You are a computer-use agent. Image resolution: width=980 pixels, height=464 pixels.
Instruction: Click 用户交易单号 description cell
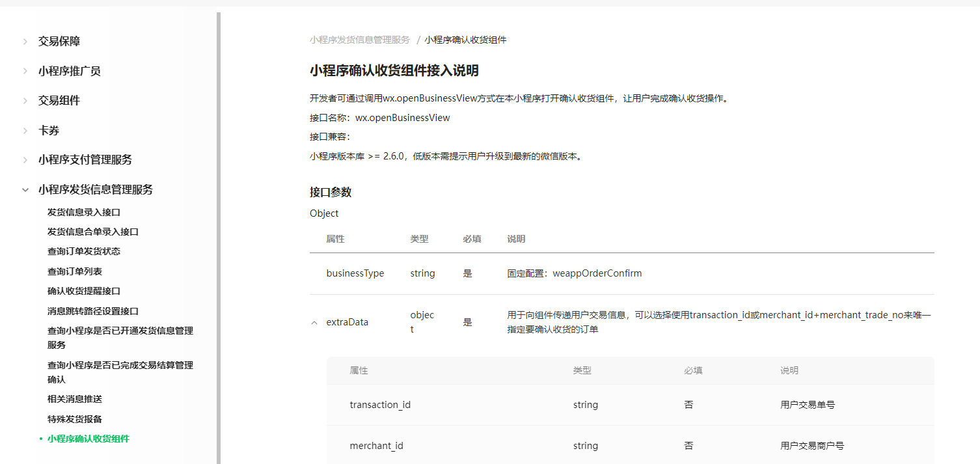coord(808,405)
